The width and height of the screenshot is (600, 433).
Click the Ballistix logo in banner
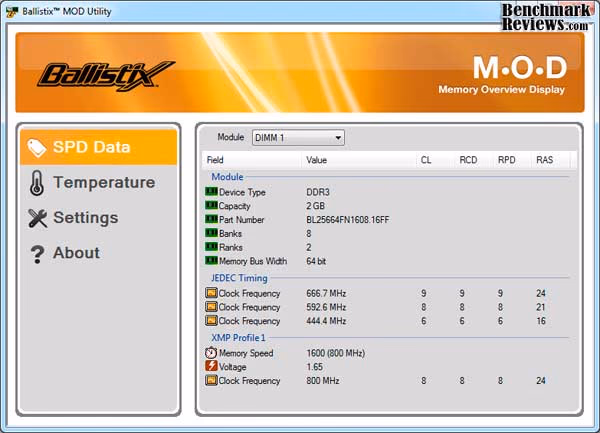(106, 76)
